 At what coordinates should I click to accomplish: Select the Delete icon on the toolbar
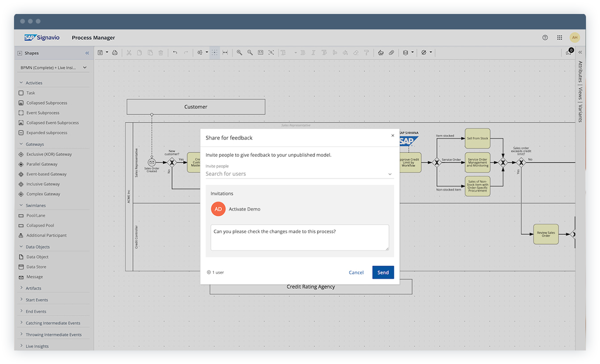161,52
